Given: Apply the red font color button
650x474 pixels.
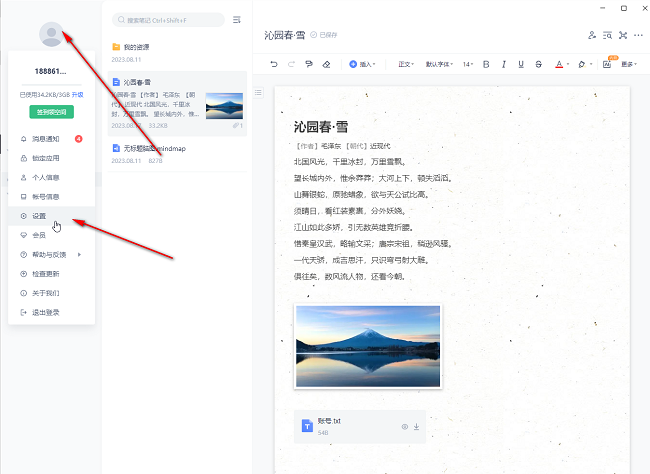Looking at the screenshot, I should (559, 64).
